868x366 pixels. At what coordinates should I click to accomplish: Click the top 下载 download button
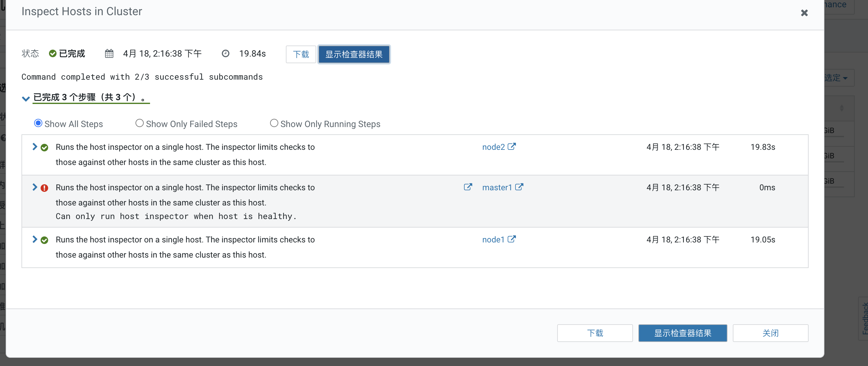301,54
